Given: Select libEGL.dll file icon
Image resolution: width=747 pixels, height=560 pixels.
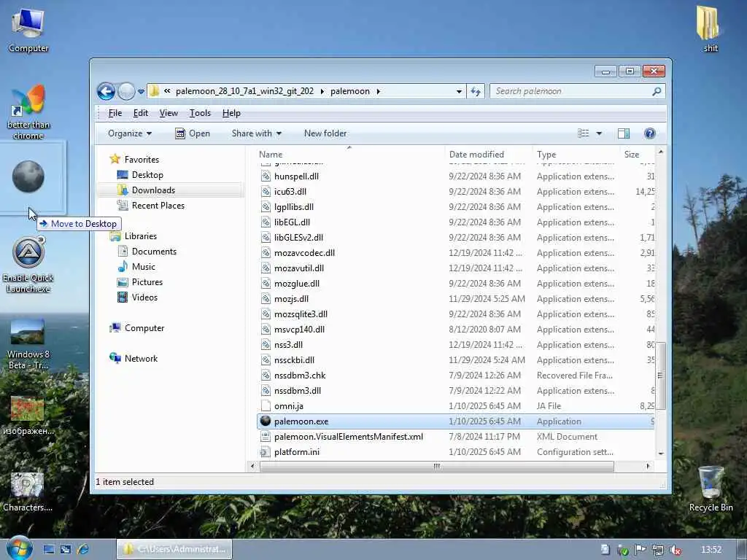Looking at the screenshot, I should (266, 222).
